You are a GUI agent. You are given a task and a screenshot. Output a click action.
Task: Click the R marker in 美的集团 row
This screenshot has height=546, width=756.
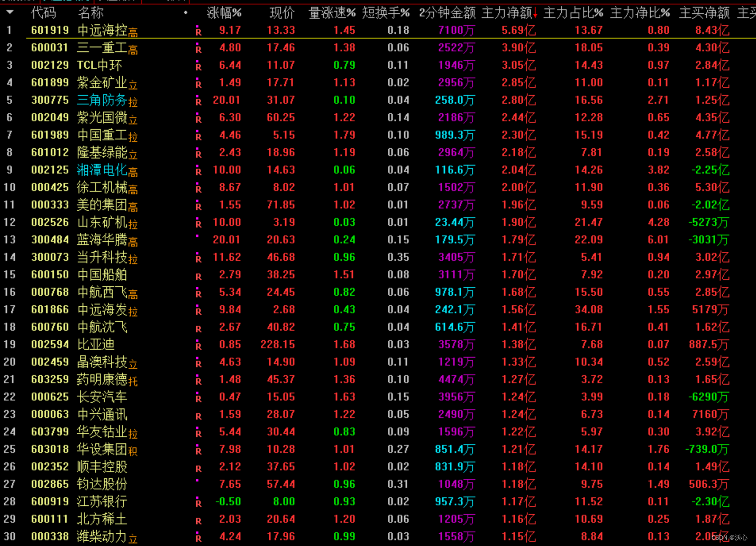pos(198,206)
